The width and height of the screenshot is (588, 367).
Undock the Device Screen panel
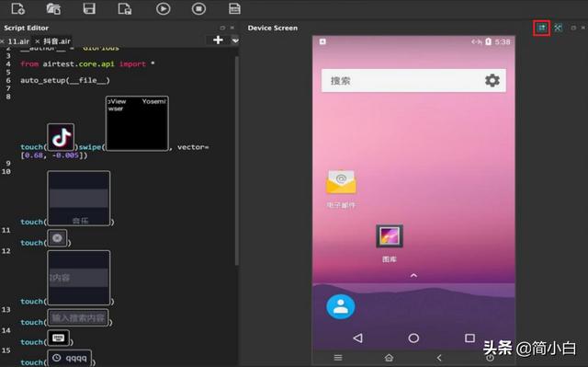[x=573, y=28]
